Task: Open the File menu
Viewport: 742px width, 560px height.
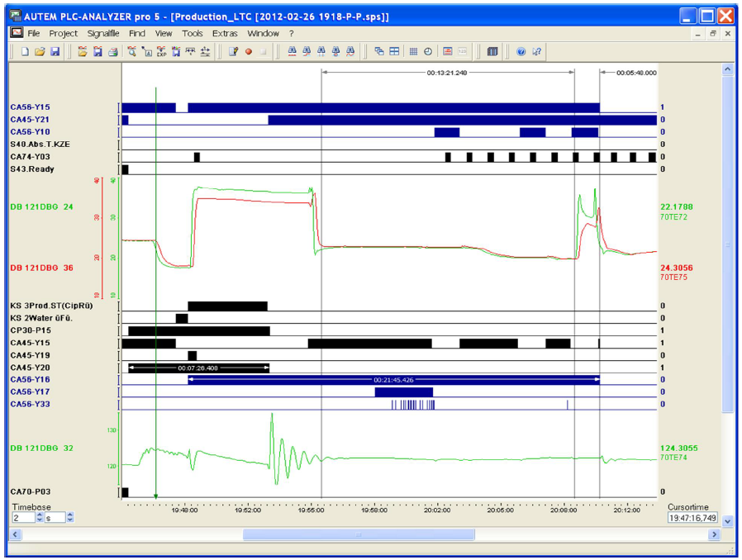Action: point(34,34)
